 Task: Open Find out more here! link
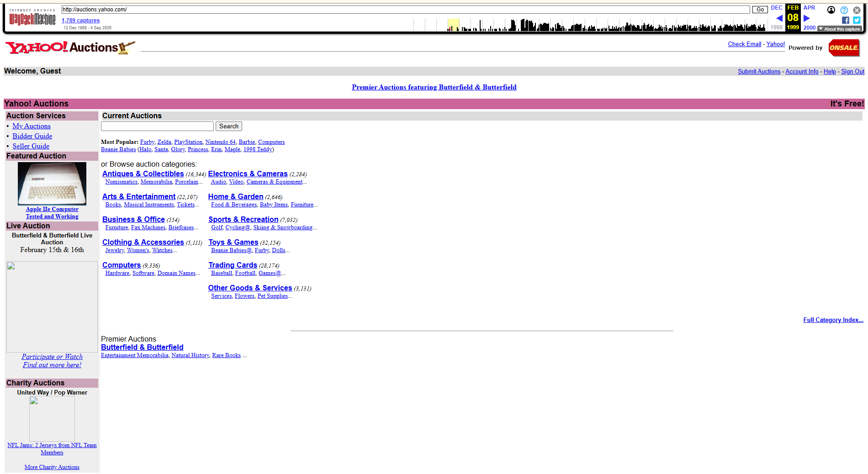pos(52,365)
